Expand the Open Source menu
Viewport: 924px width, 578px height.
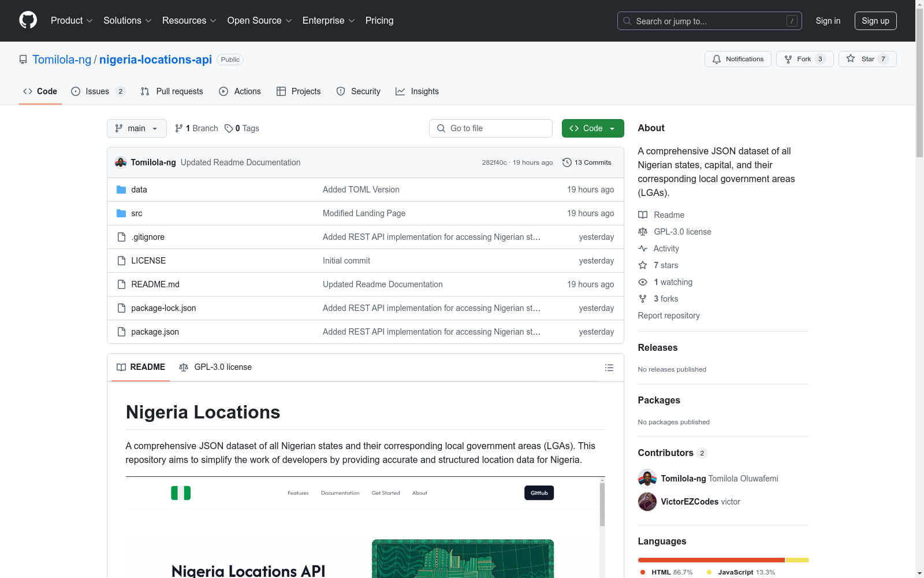pos(260,21)
